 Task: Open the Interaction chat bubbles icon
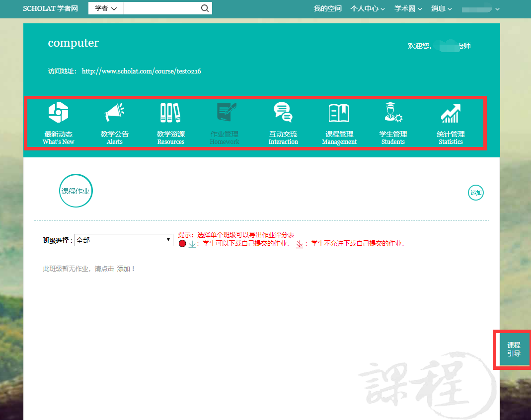coord(283,113)
